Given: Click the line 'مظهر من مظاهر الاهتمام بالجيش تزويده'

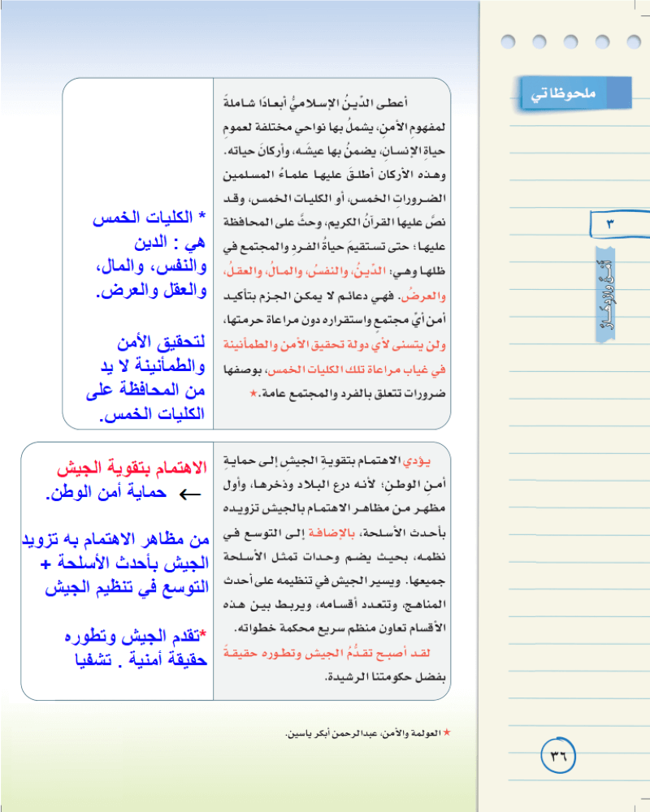Looking at the screenshot, I should (x=334, y=508).
